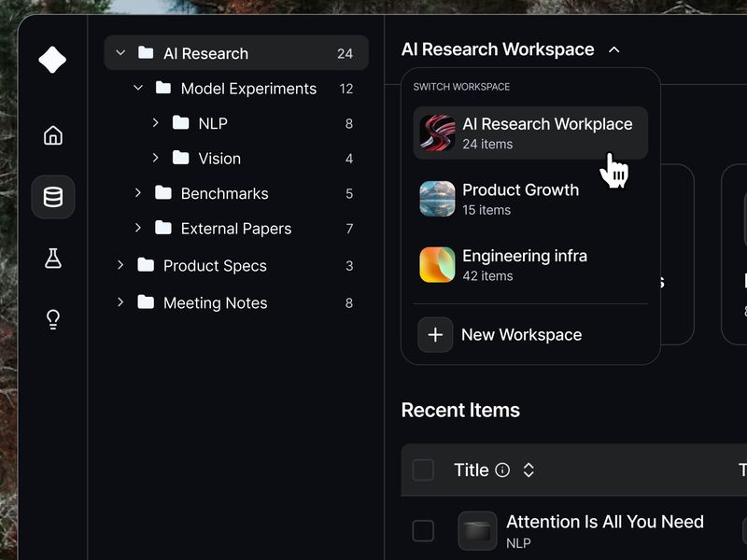Viewport: 747px width, 560px height.
Task: Select the lightbulb ideas icon in the sidebar
Action: [x=52, y=319]
